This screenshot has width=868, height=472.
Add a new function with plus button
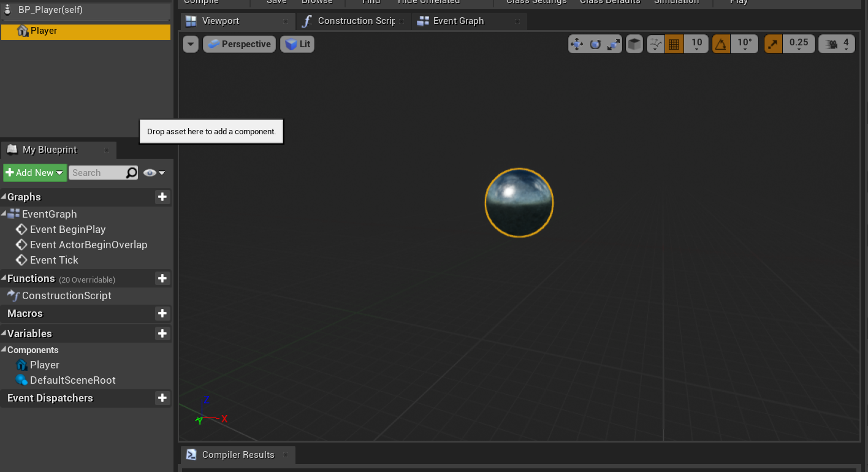pos(162,278)
